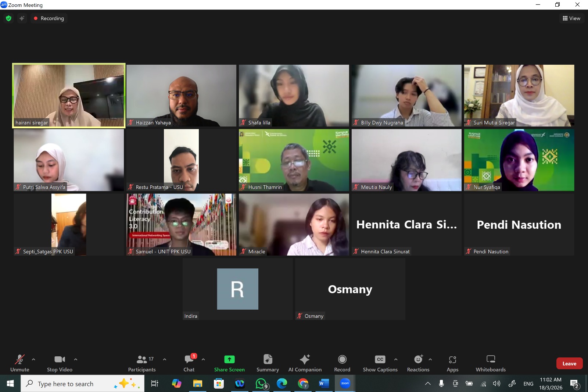Open the Reactions menu
This screenshot has height=392, width=588.
(418, 363)
